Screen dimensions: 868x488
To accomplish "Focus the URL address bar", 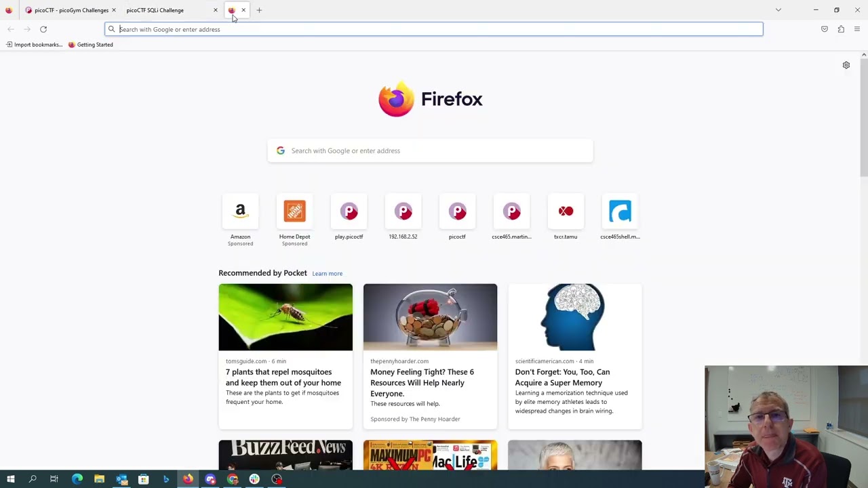I will pyautogui.click(x=434, y=29).
